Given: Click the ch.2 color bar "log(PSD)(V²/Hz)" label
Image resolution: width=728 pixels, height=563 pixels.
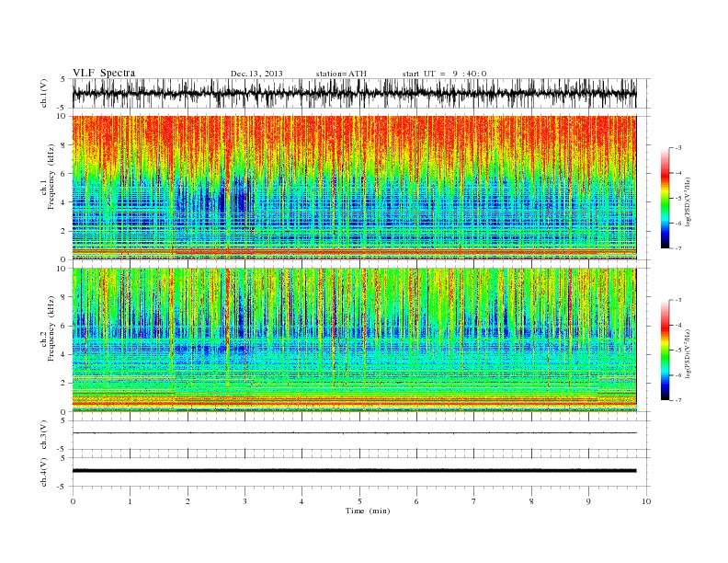Looking at the screenshot, I should [688, 353].
